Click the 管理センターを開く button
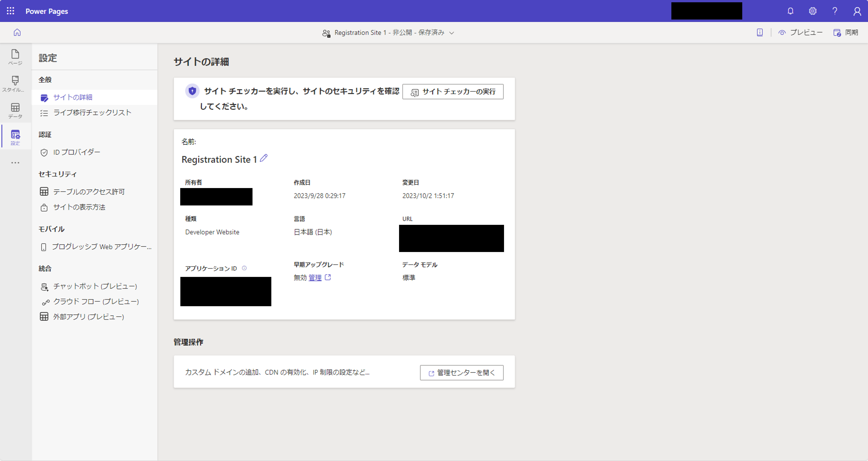This screenshot has width=868, height=461. pos(462,373)
